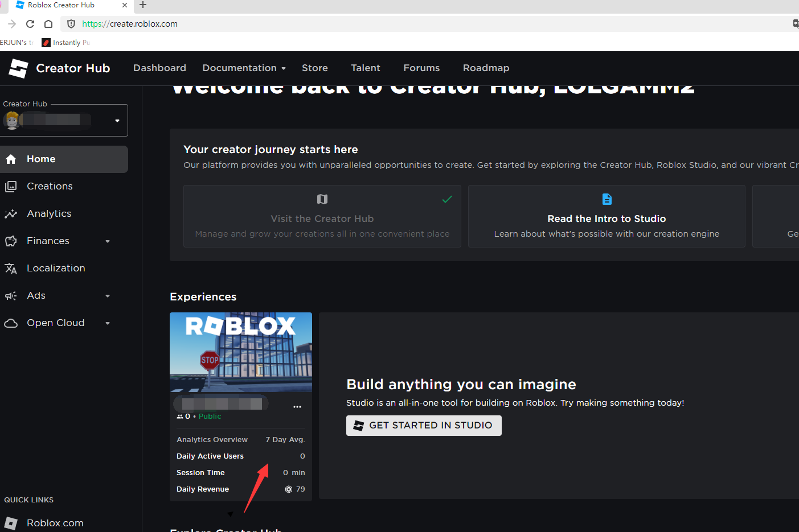
Task: Open the Visit the Creator Hub card
Action: click(x=322, y=216)
